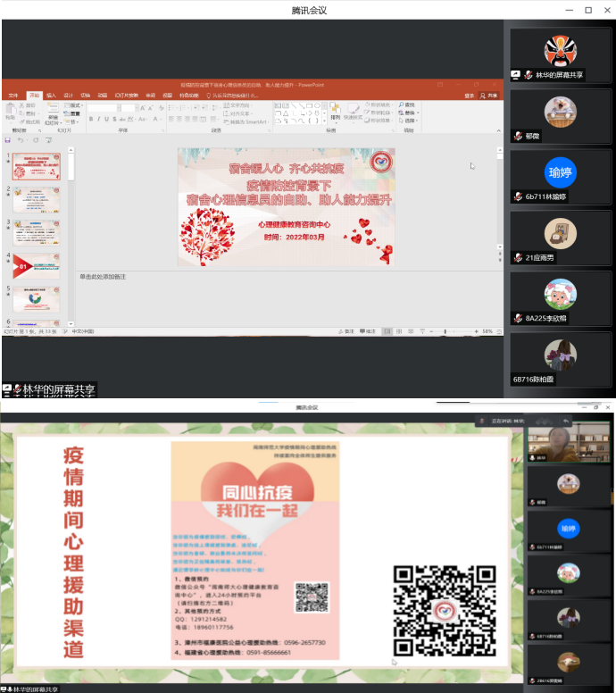Image resolution: width=616 pixels, height=693 pixels.
Task: Select slide 4 thumbnail in the slide panel
Action: tap(36, 265)
